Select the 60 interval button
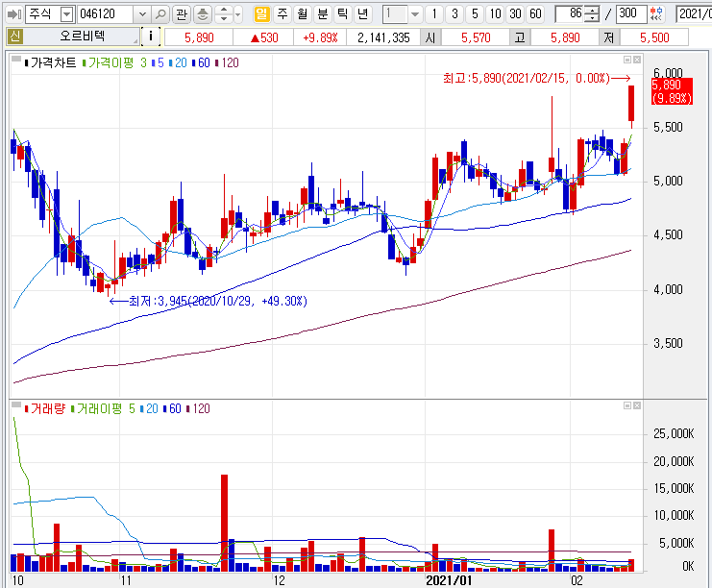The width and height of the screenshot is (712, 588). [536, 14]
